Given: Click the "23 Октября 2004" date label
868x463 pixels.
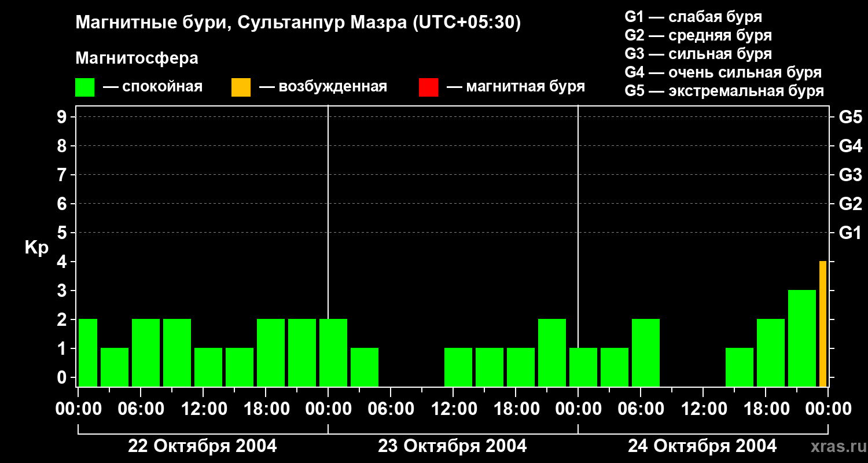Looking at the screenshot, I should tap(453, 446).
